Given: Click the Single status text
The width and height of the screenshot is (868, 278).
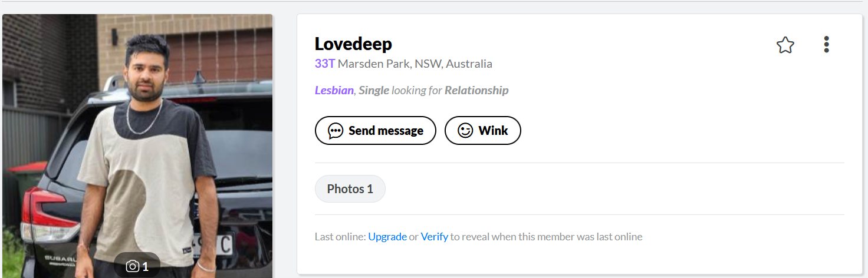Looking at the screenshot, I should pyautogui.click(x=374, y=91).
